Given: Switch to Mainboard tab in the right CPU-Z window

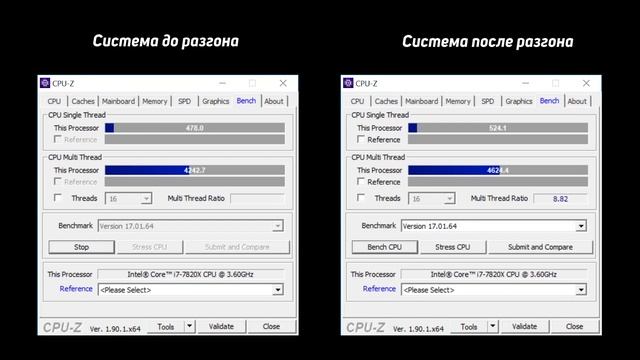Looking at the screenshot, I should (422, 101).
